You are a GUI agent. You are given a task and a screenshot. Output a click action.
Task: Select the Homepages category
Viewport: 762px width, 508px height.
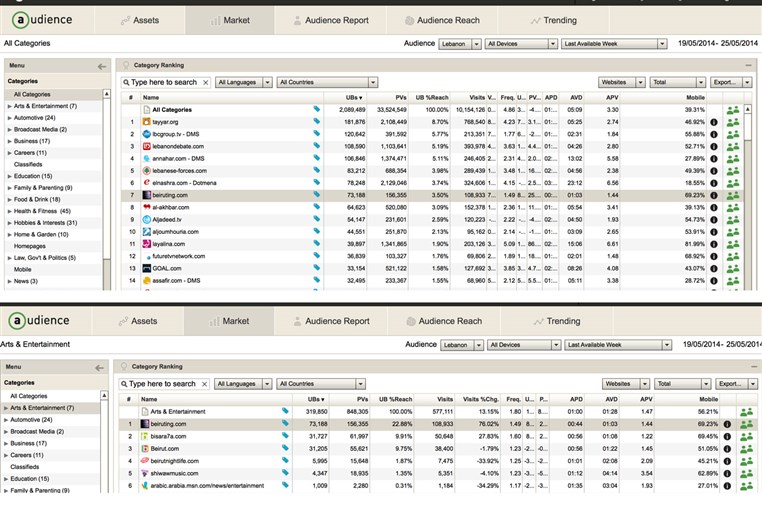point(30,246)
